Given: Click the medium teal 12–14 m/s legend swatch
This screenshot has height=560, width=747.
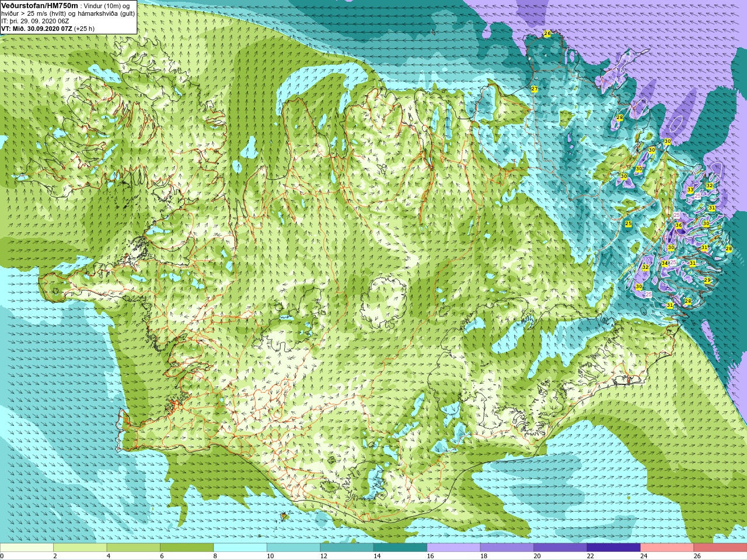Looking at the screenshot, I should point(347,548).
